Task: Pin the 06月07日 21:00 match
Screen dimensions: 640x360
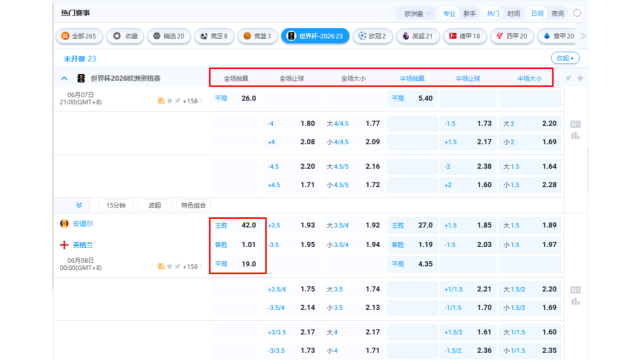Action: 178,100
